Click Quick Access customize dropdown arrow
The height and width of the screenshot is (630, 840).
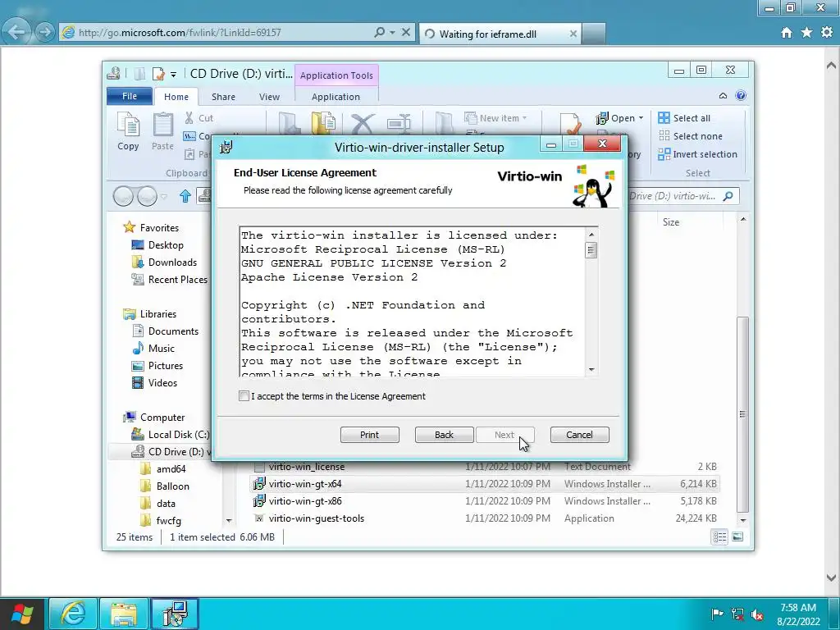coord(173,75)
